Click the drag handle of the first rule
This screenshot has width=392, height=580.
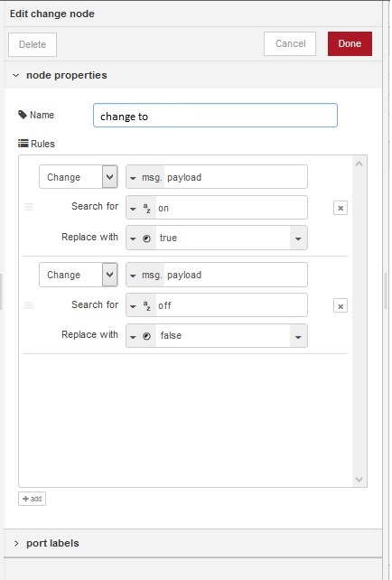29,207
